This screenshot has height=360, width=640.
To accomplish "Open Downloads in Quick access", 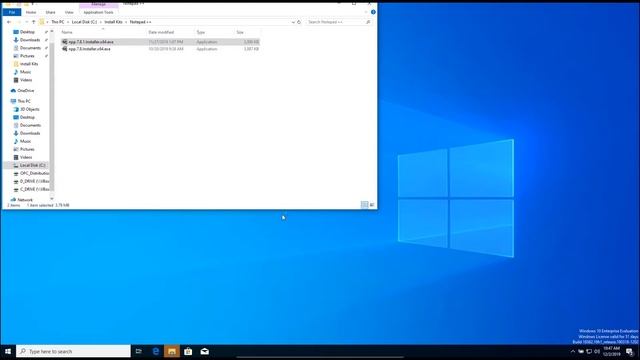I will click(30, 40).
